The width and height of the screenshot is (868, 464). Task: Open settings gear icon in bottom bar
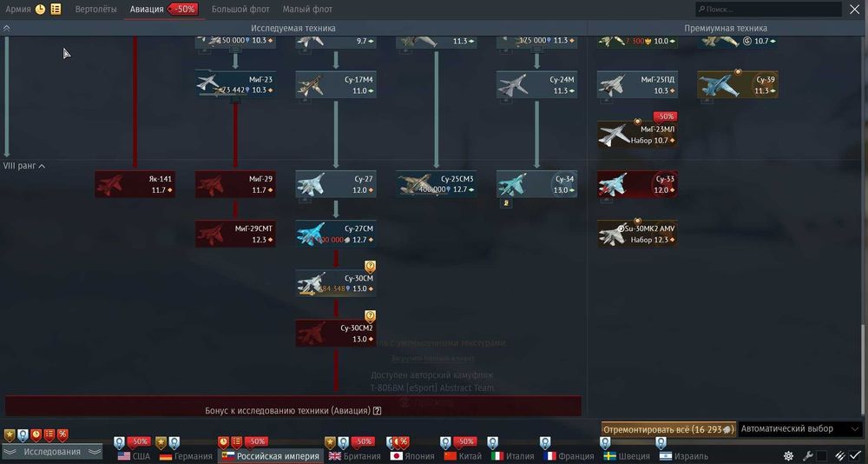pos(788,456)
